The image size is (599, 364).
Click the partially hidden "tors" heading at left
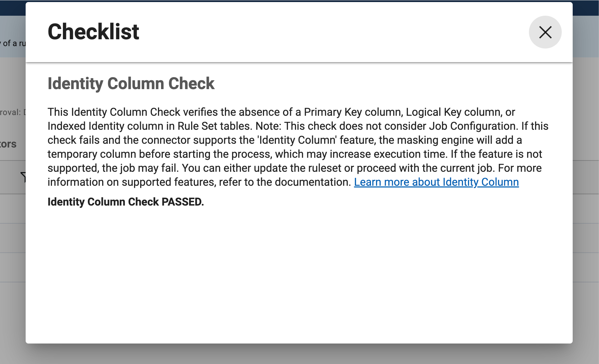pyautogui.click(x=8, y=144)
